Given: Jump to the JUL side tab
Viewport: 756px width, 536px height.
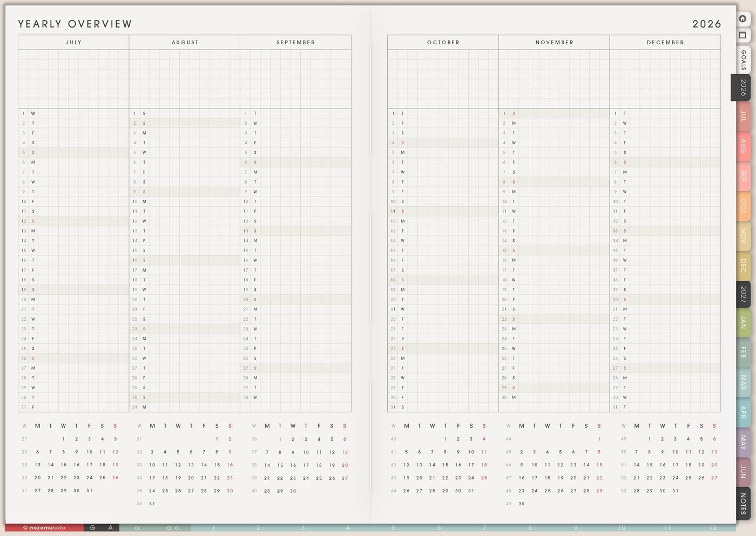Looking at the screenshot, I should click(744, 116).
